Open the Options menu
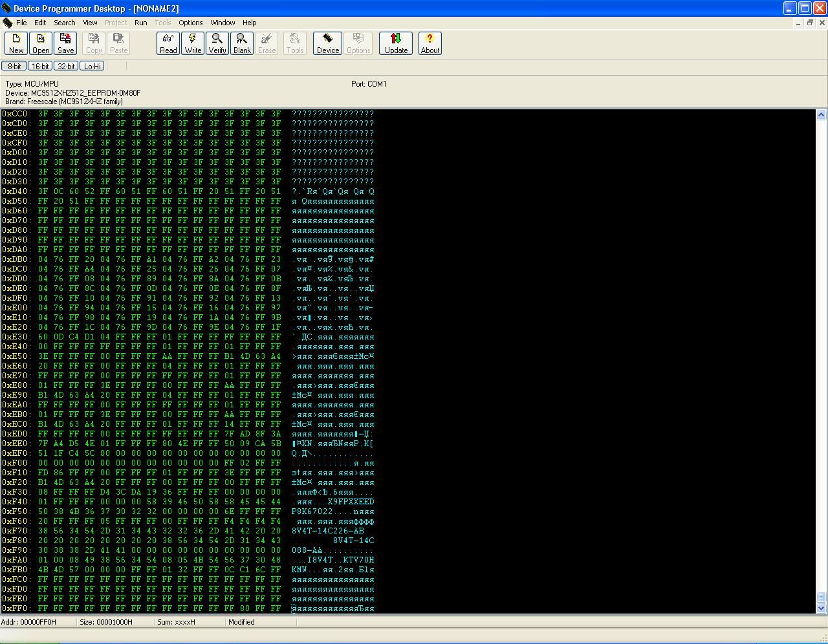Image resolution: width=828 pixels, height=644 pixels. (191, 23)
